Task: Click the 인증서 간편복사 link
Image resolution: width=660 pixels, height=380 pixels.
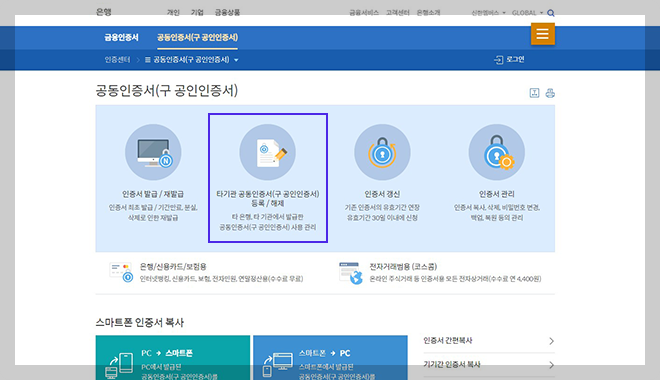Action: pos(448,340)
